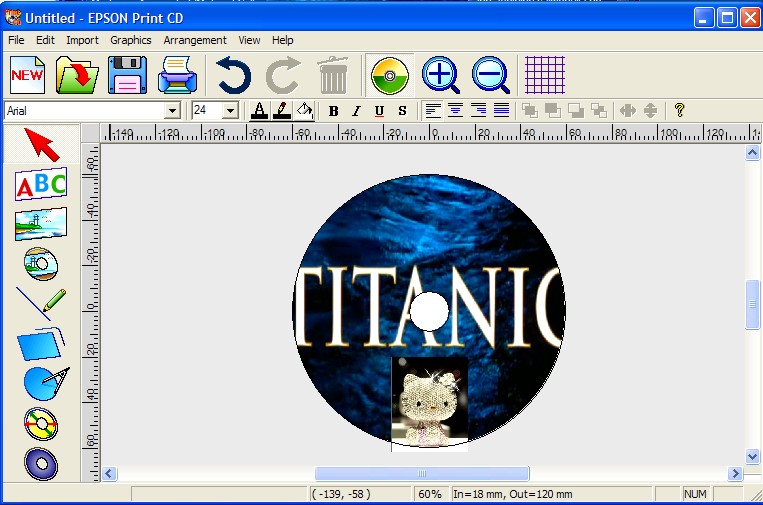Screen dimensions: 763x505
Task: Select the red arrow selection tool
Action: click(x=41, y=144)
